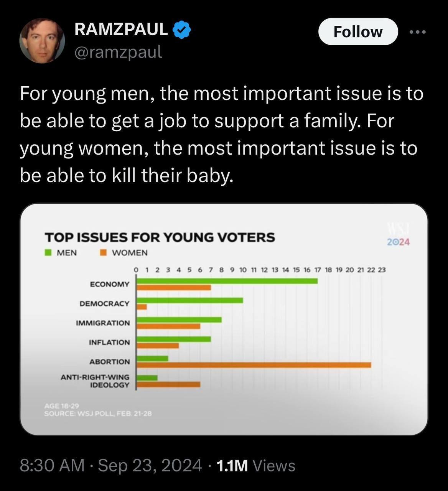
Task: Click the IMMIGRATION category label
Action: [x=103, y=323]
